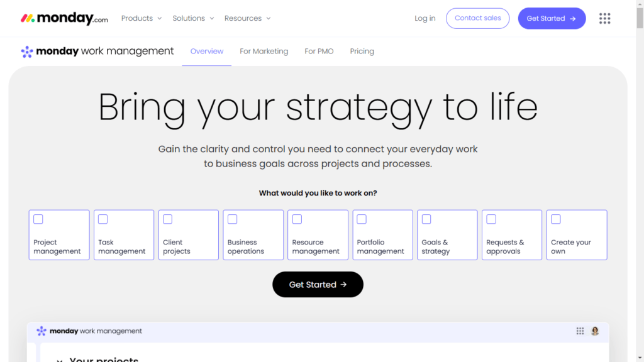Image resolution: width=644 pixels, height=362 pixels.
Task: Open the apps grid icon in the top-right header
Action: (x=604, y=18)
